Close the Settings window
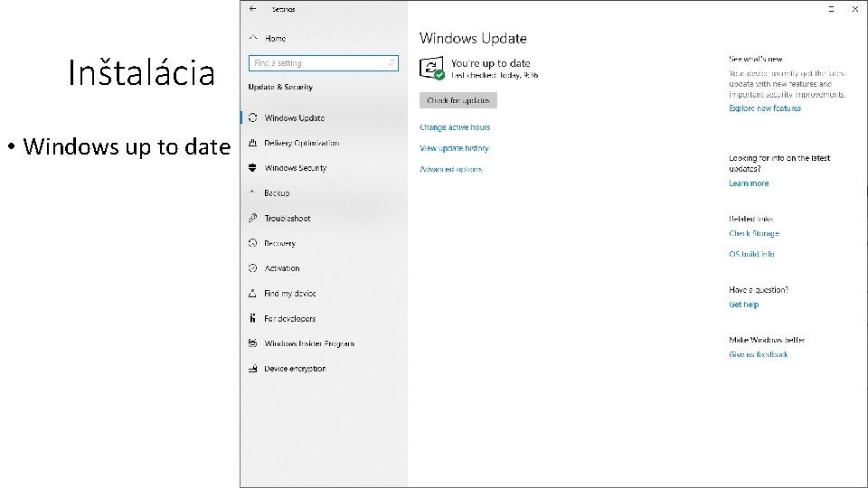Screen dimensions: 868x488 coord(854,9)
